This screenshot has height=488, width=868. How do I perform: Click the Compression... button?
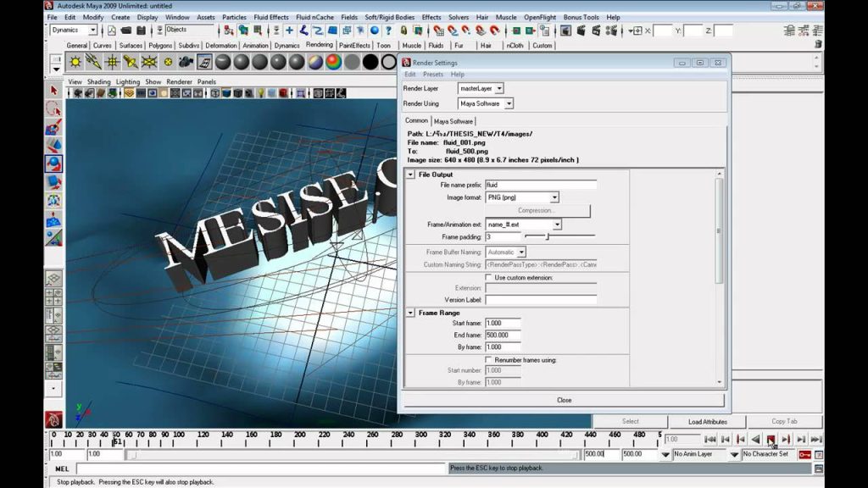click(x=537, y=211)
